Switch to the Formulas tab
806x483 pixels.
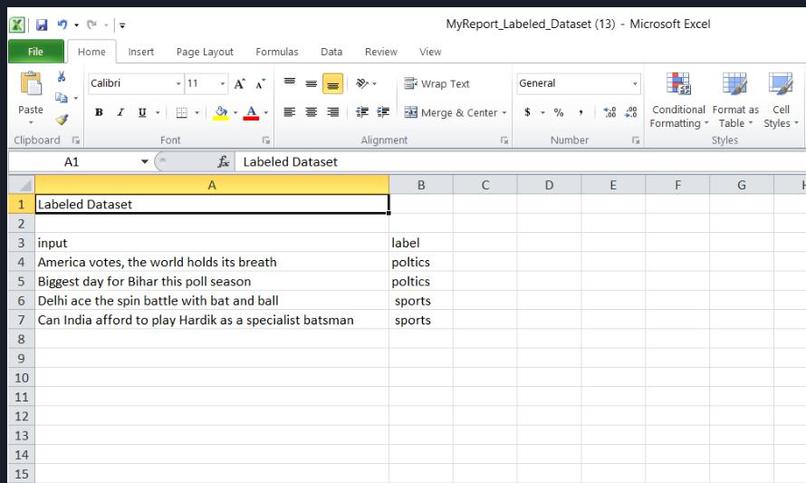coord(277,52)
